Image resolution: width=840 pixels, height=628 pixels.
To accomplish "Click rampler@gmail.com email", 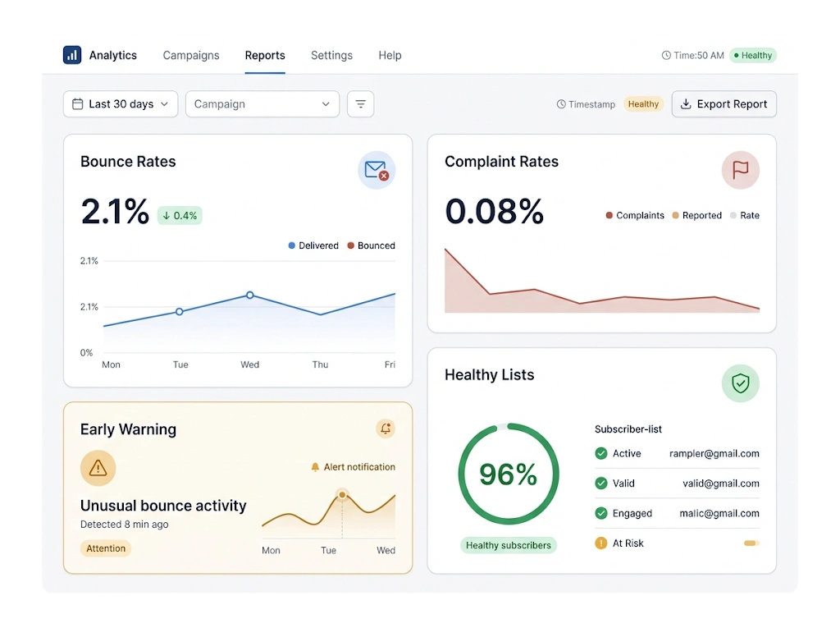I will tap(714, 454).
